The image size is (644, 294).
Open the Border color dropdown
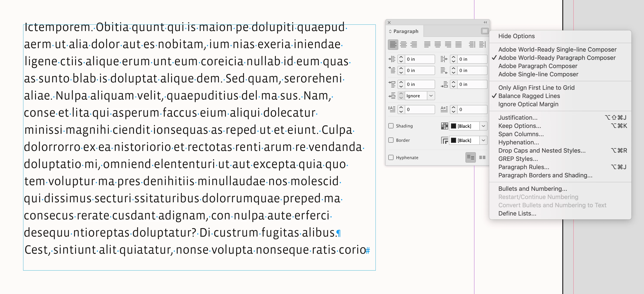(x=483, y=140)
